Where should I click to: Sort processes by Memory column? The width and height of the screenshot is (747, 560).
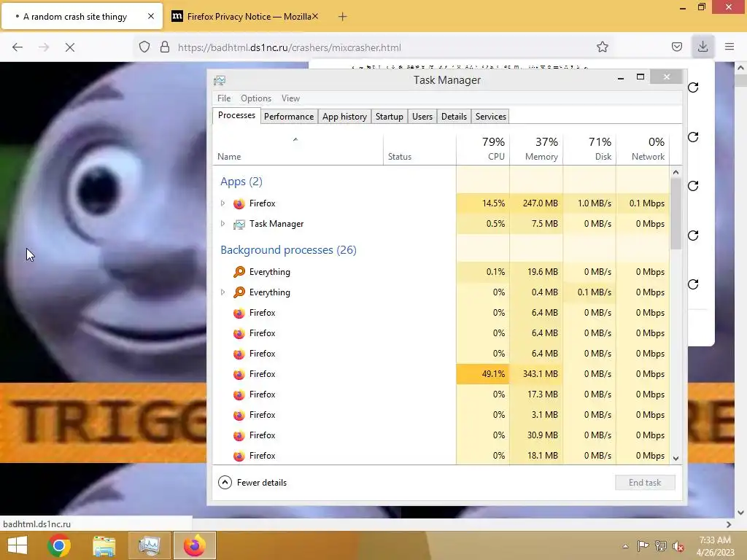(536, 150)
